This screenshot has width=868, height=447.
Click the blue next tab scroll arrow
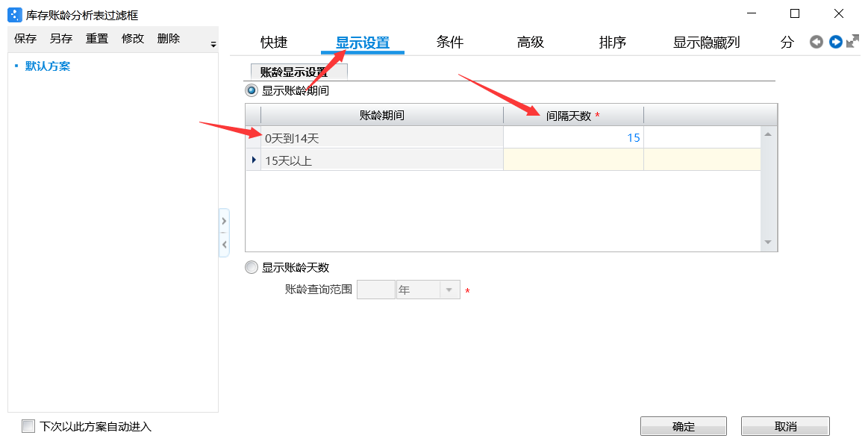point(835,43)
